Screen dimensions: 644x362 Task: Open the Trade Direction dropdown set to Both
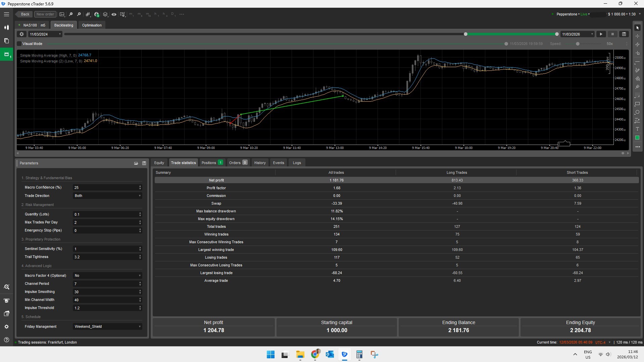[107, 196]
